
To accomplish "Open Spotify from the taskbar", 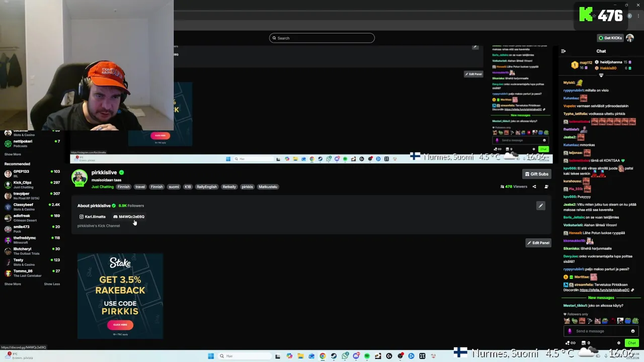I will [x=367, y=356].
